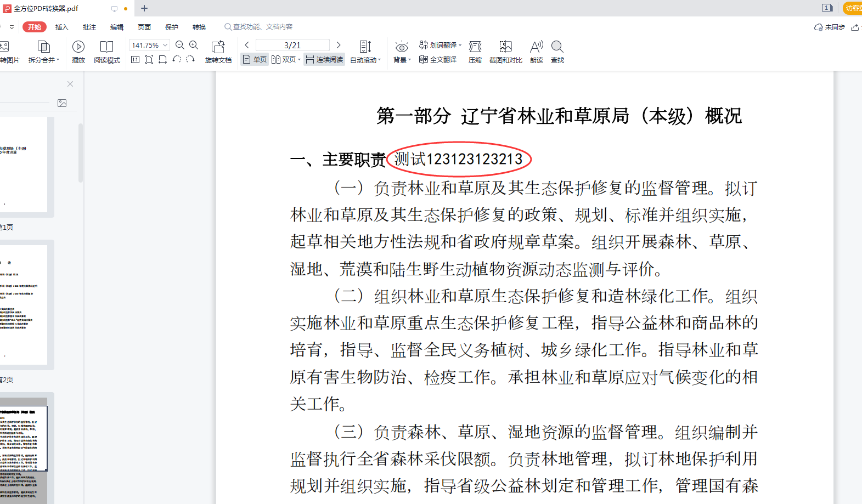This screenshot has height=504, width=862.
Task: Click the 查找功能、文档内容 search box
Action: [x=258, y=27]
